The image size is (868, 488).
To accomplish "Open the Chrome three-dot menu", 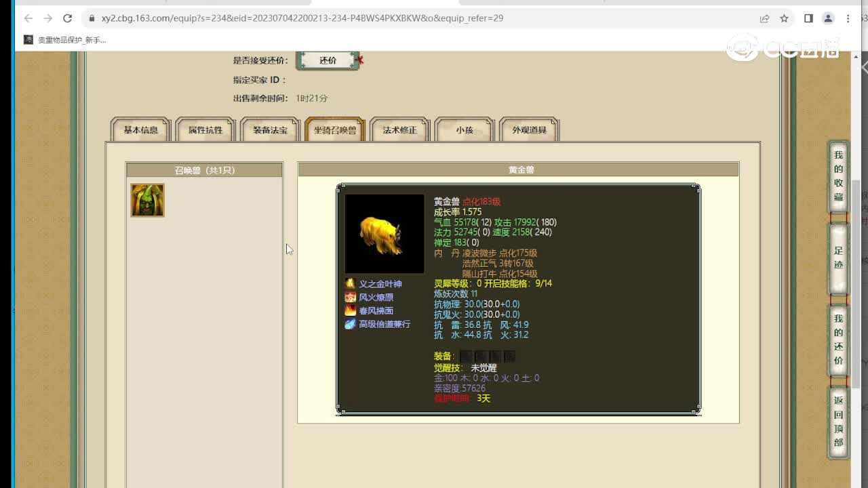I will [x=848, y=18].
